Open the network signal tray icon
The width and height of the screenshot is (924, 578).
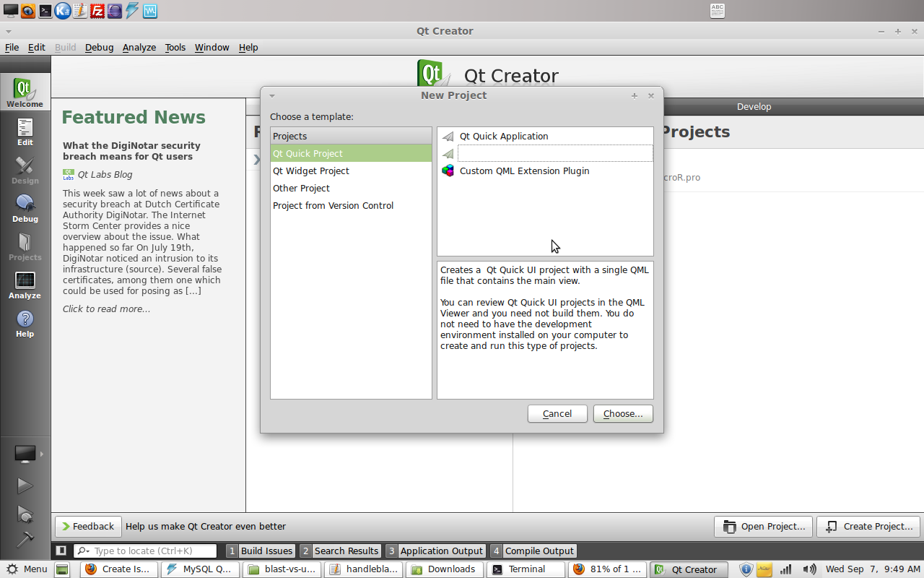point(786,569)
